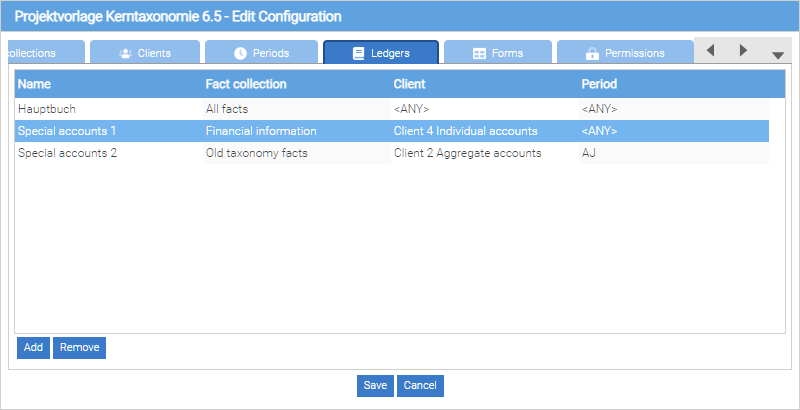Click the Client 4 Individual accounts cell
This screenshot has height=410, width=800.
click(466, 131)
